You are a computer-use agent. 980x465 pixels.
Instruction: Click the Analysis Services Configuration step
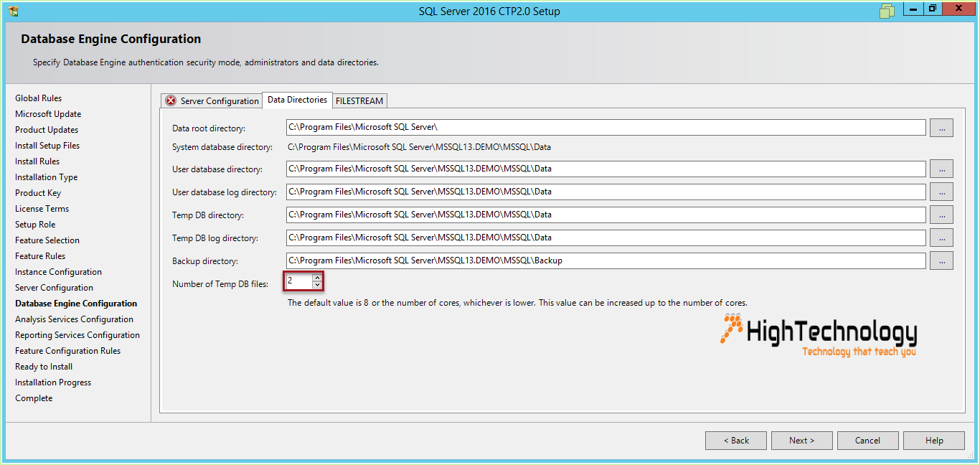[75, 319]
